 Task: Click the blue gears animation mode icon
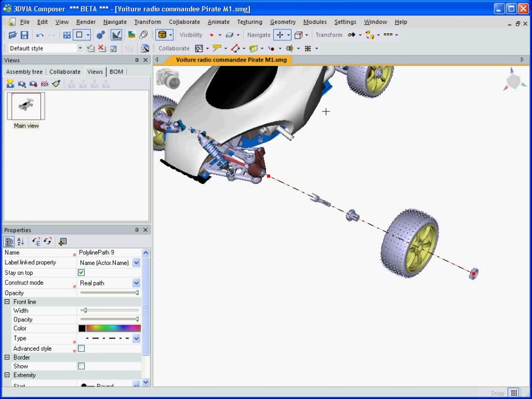pos(101,35)
